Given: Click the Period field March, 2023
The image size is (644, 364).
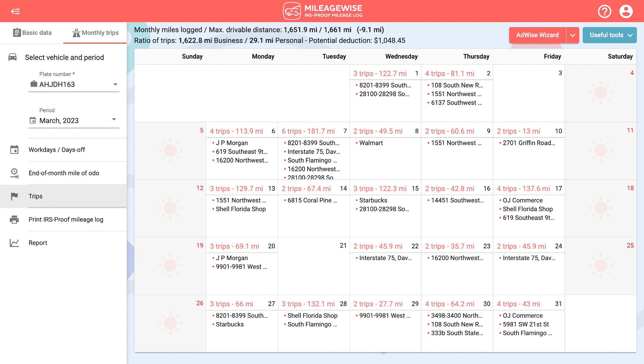Looking at the screenshot, I should click(x=74, y=120).
